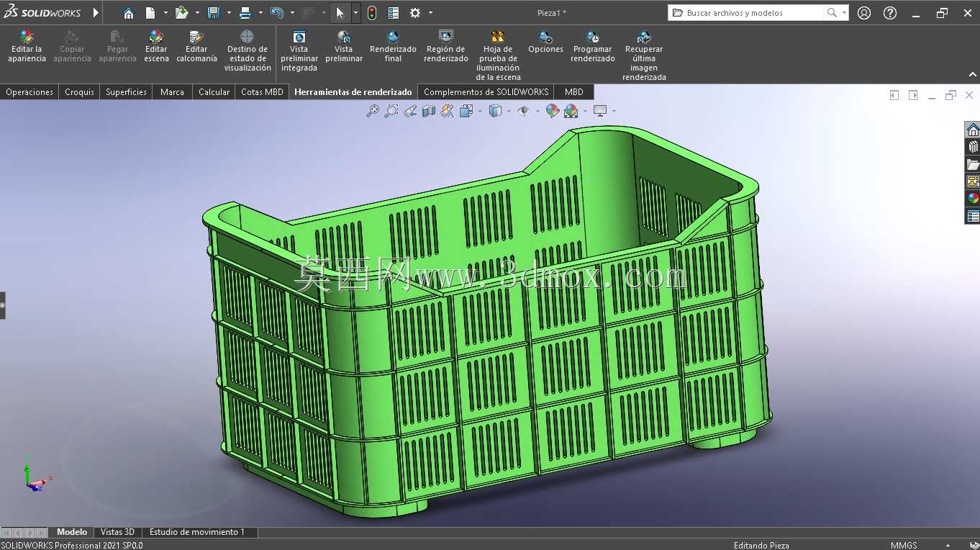Expand Options gear dropdown arrow

pyautogui.click(x=430, y=13)
